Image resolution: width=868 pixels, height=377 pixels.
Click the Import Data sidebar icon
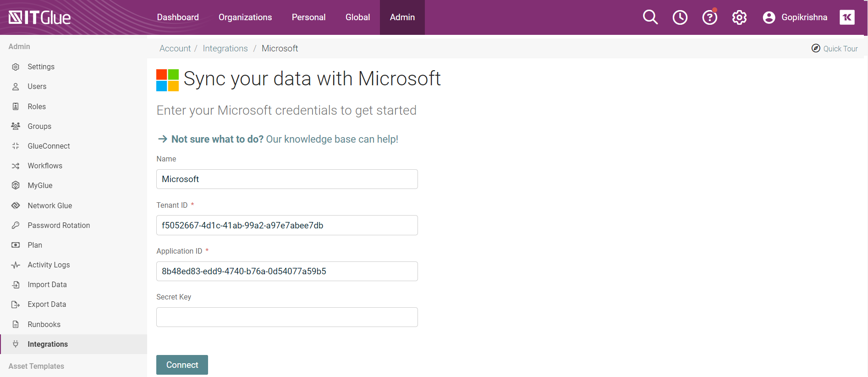(16, 285)
